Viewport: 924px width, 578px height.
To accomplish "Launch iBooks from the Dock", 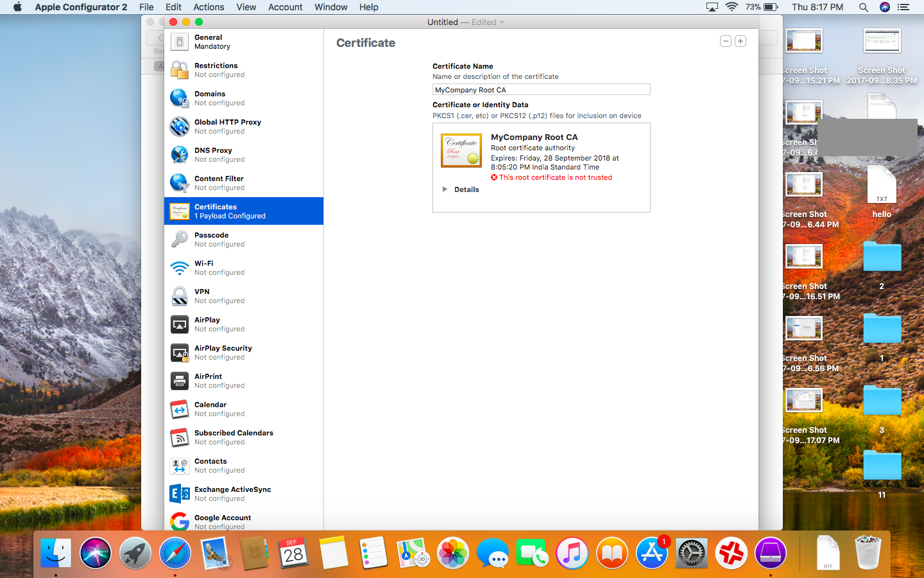I will tap(612, 553).
